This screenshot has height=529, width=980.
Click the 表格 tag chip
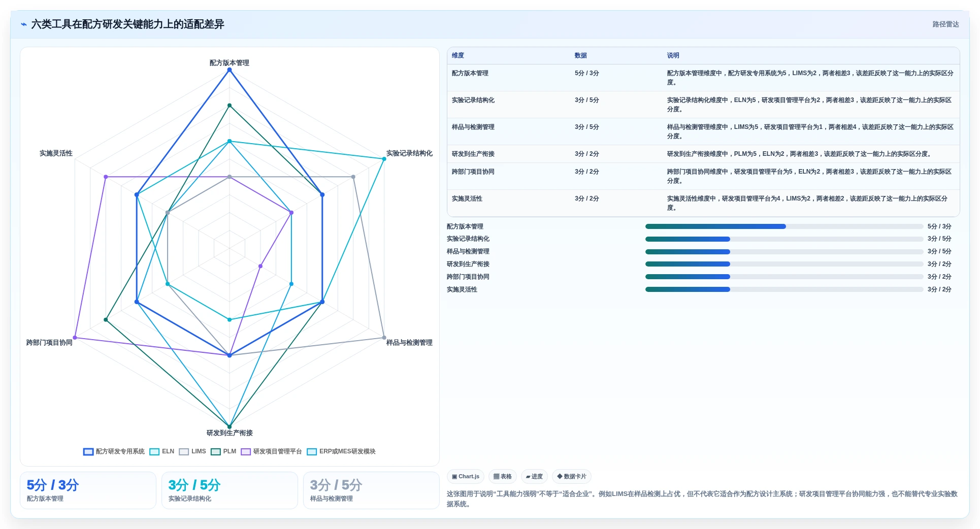click(503, 477)
